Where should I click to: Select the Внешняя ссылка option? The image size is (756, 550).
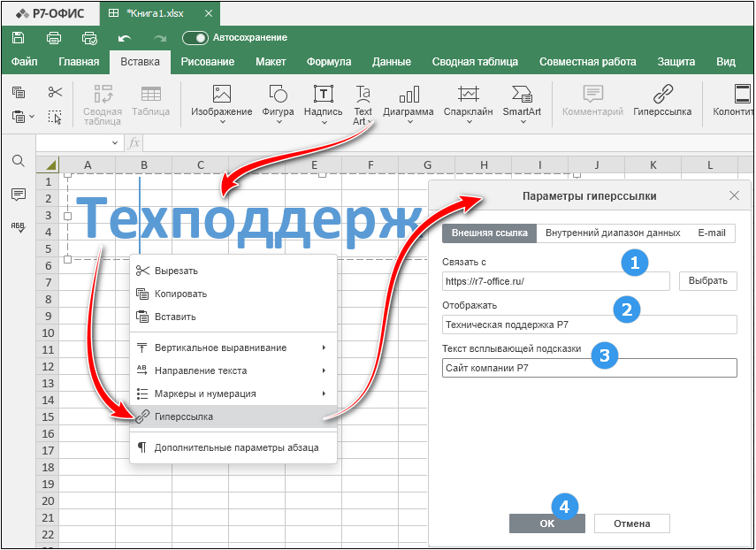coord(489,233)
